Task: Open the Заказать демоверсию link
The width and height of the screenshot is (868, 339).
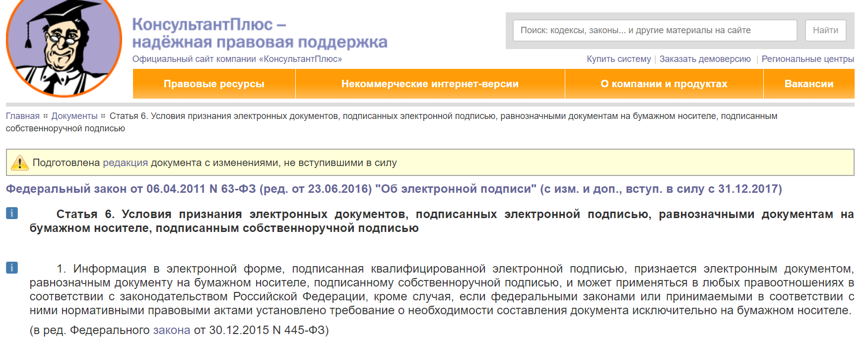Action: 705,59
